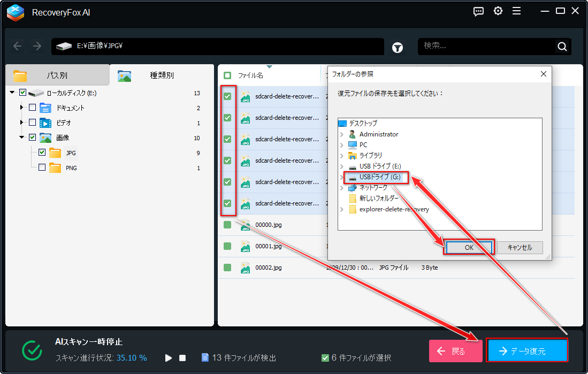Sort by the ファイル名 column header
This screenshot has width=588, height=374.
250,75
